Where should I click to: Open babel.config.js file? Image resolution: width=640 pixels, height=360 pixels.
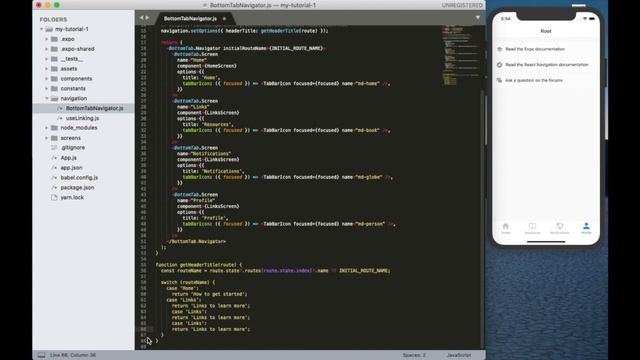pos(79,178)
